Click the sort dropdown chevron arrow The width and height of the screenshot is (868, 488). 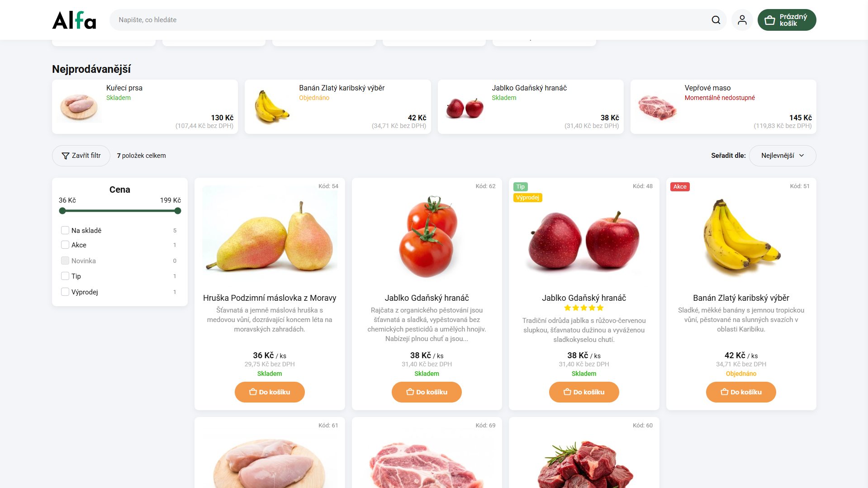(x=802, y=156)
